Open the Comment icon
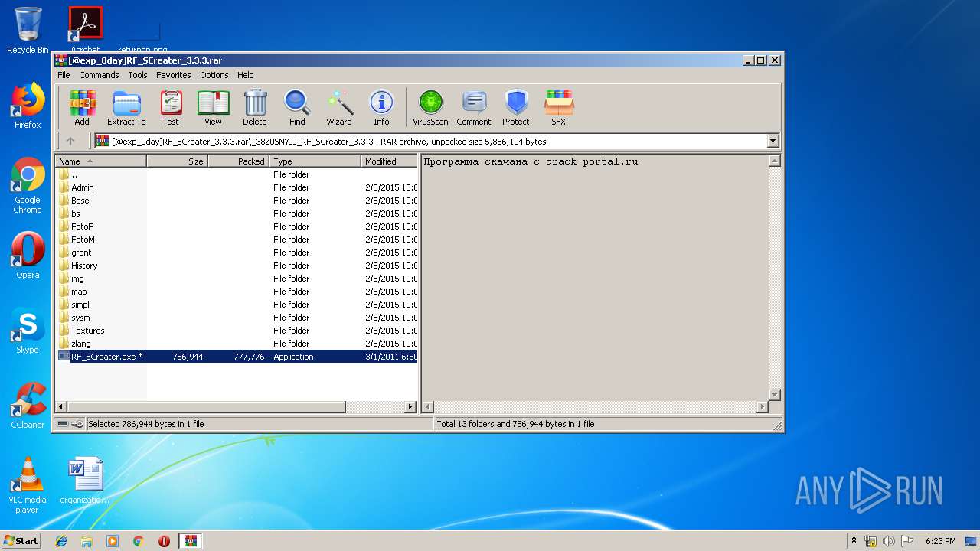 pyautogui.click(x=474, y=108)
